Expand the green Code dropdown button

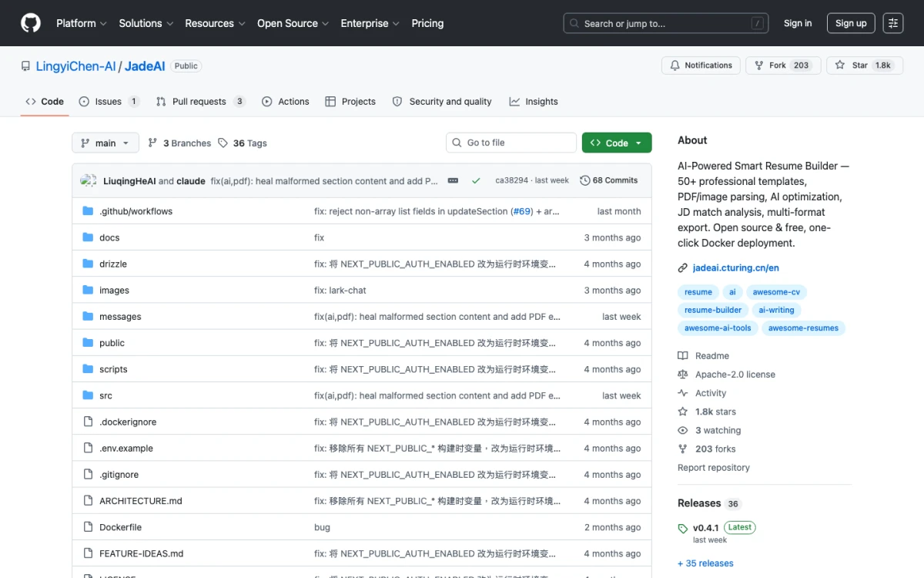[617, 143]
